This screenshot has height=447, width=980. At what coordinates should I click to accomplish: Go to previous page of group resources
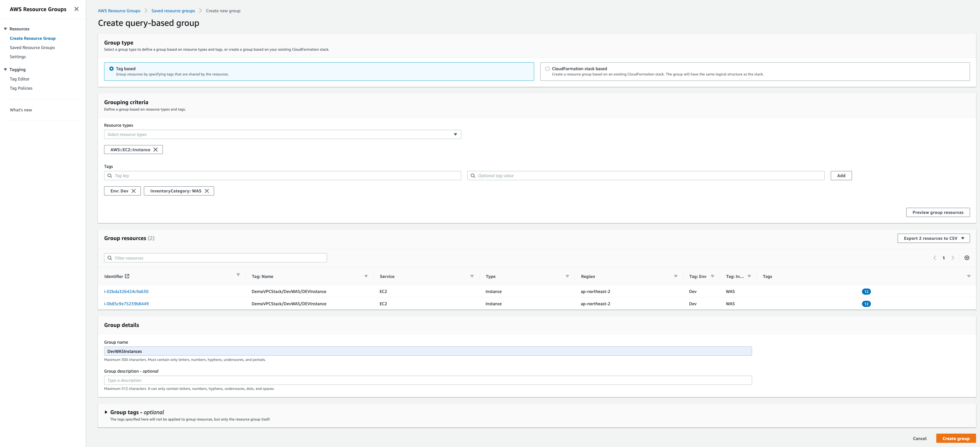935,258
